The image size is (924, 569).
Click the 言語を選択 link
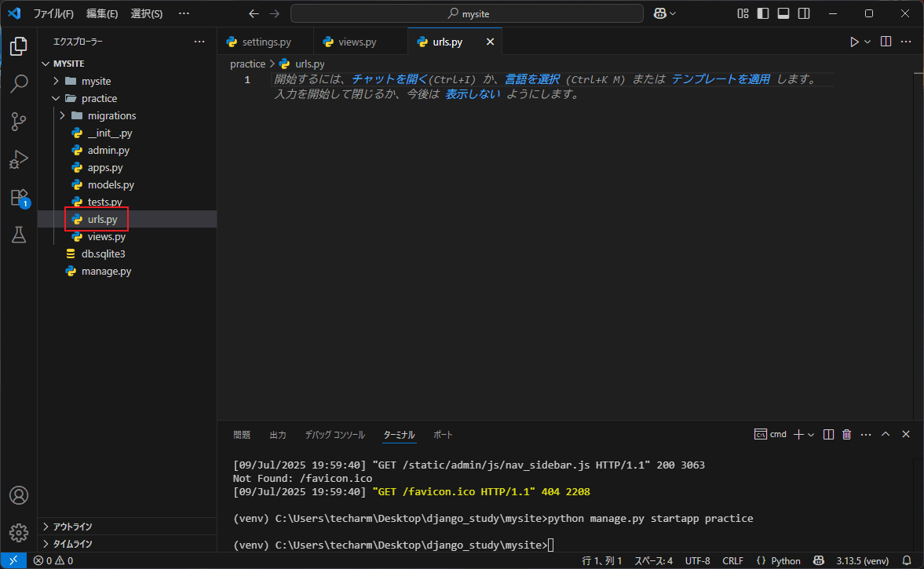tap(532, 79)
